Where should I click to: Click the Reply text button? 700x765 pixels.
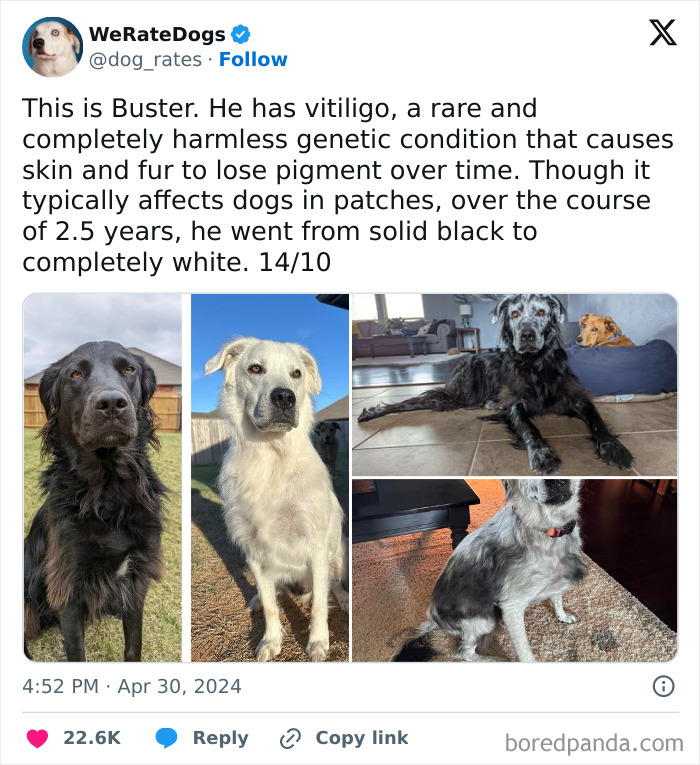click(x=220, y=738)
